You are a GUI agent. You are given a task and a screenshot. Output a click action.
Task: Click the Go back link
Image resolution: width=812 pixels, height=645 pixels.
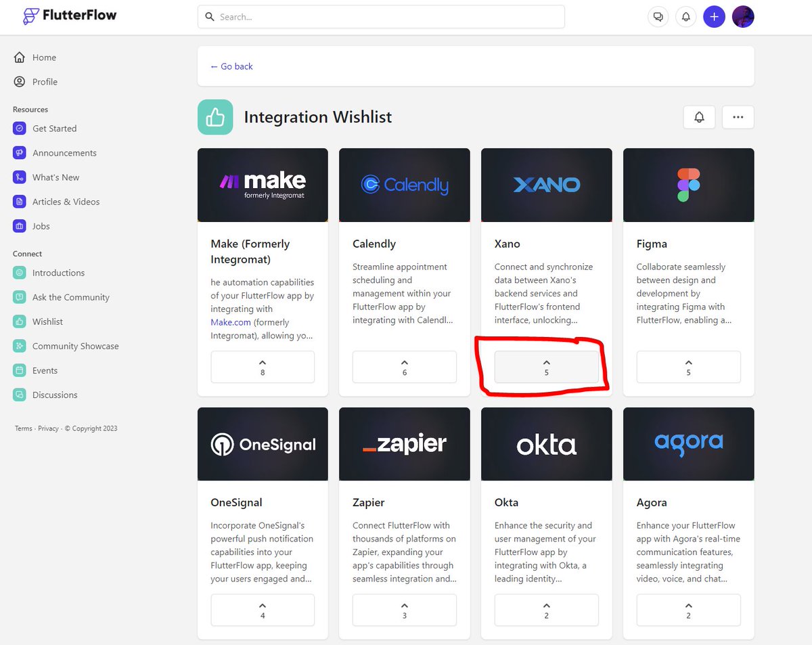[233, 66]
